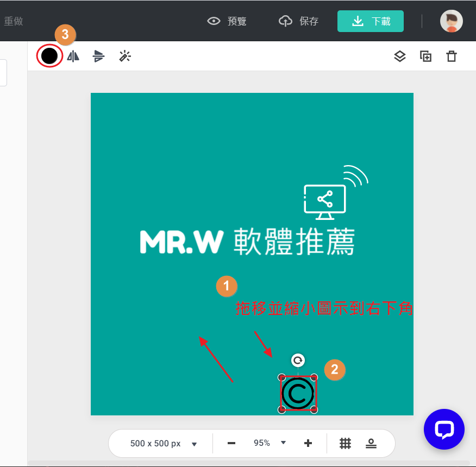Viewport: 476px width, 467px height.
Task: Open the black fill color swatch
Action: click(49, 56)
